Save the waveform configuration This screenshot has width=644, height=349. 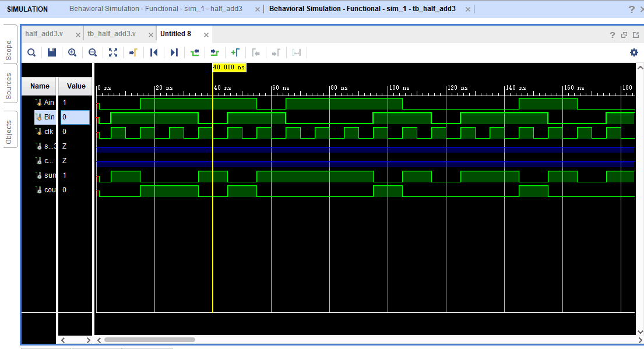coord(52,52)
